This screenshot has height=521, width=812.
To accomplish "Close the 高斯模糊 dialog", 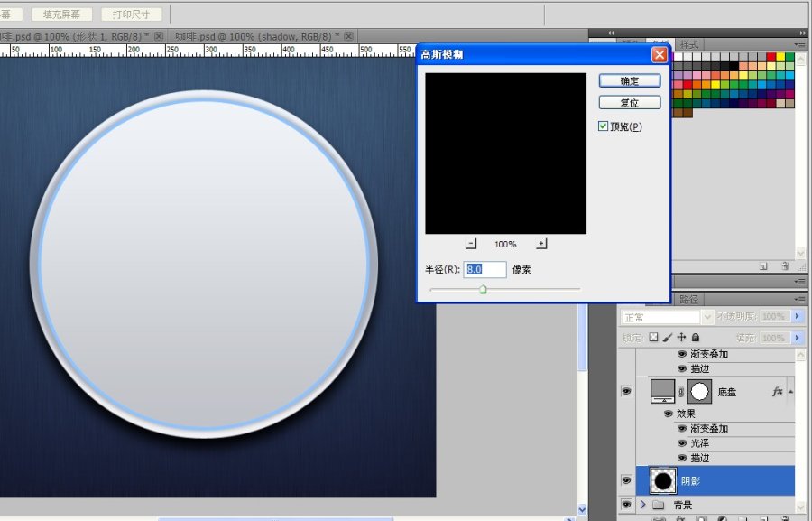I will tap(660, 54).
